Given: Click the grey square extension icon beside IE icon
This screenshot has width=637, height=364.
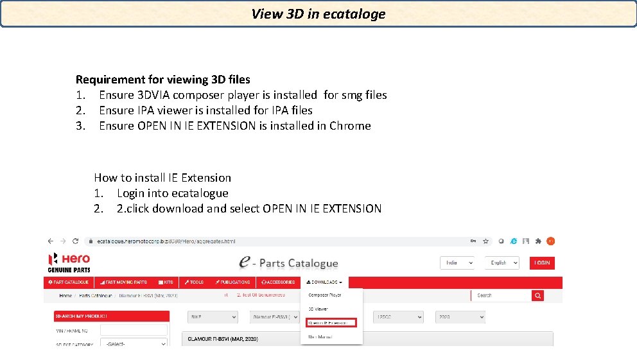Looking at the screenshot, I should click(526, 241).
